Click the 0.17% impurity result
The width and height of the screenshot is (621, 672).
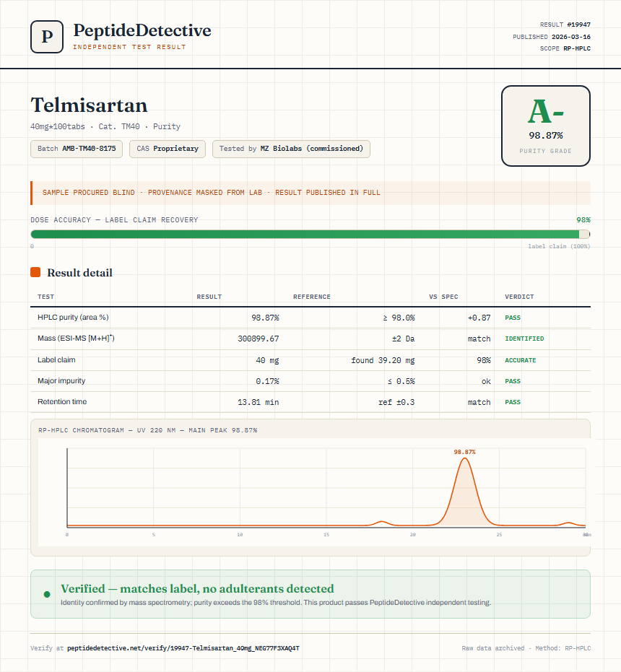click(x=267, y=381)
